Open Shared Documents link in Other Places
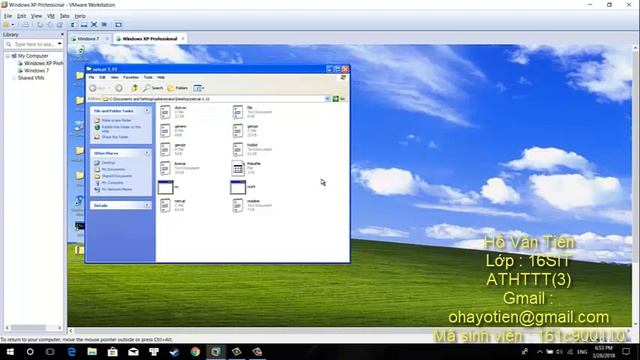 [x=116, y=176]
